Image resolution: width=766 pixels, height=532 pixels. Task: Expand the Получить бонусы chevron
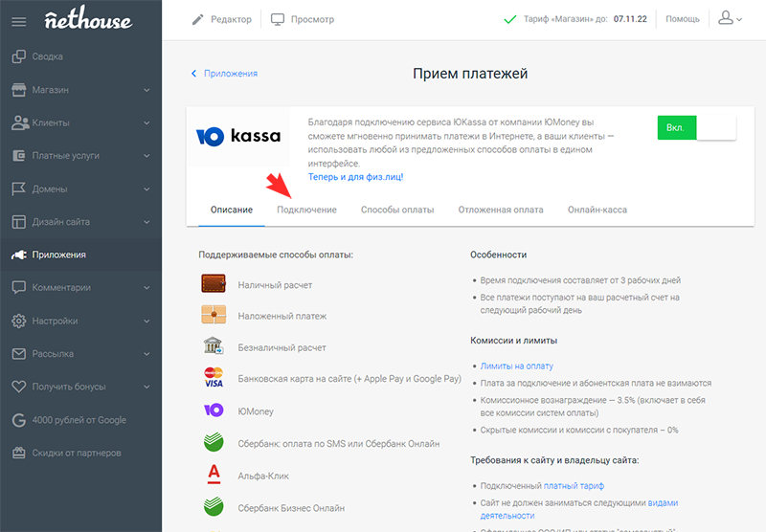(146, 388)
